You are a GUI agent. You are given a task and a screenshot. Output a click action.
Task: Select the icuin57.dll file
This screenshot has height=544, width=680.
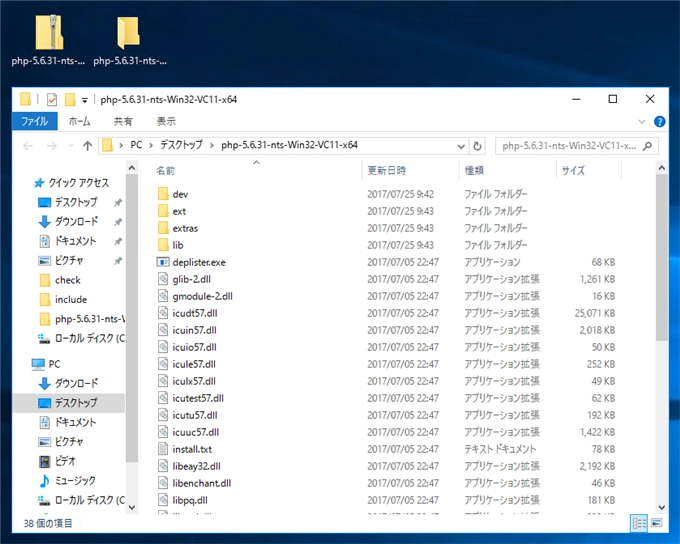coord(187,330)
